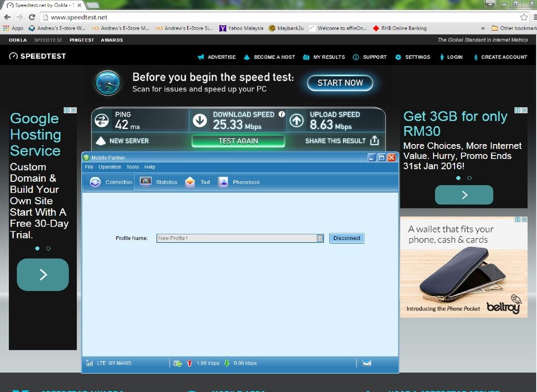The height and width of the screenshot is (392, 537).
Task: Open the Phonebook icon
Action: click(223, 182)
